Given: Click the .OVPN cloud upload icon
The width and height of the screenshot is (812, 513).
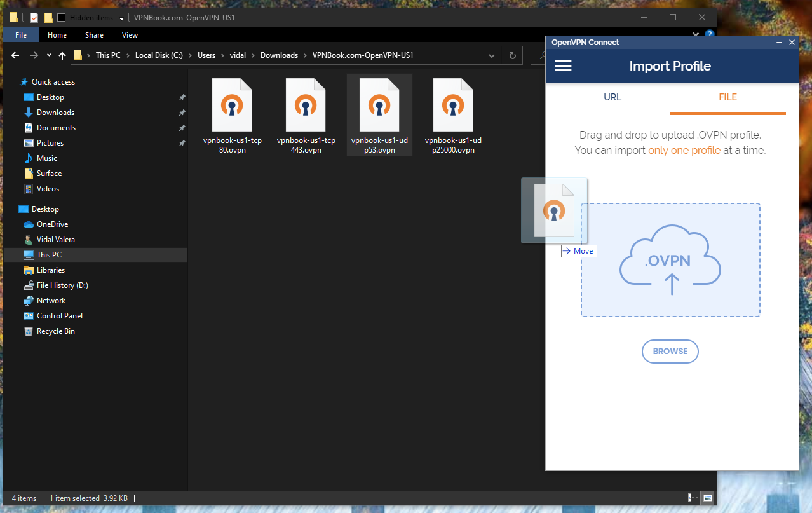Looking at the screenshot, I should tap(670, 260).
